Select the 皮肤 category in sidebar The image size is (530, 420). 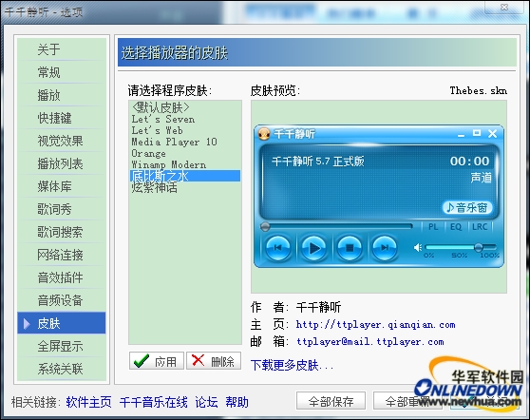point(62,323)
